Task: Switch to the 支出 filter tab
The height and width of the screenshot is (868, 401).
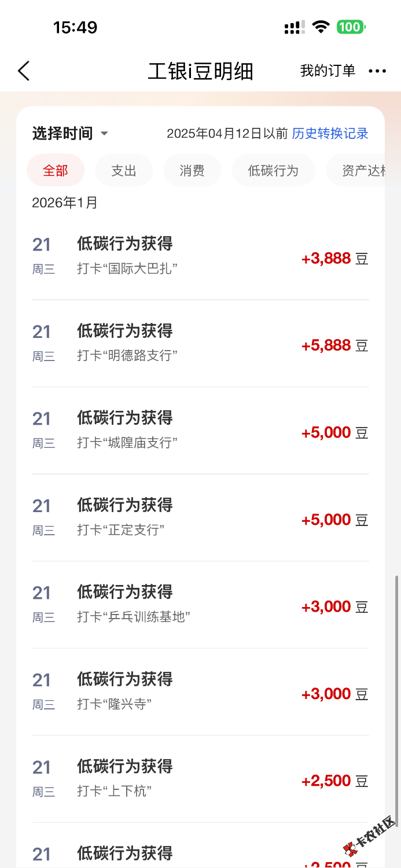Action: point(124,171)
